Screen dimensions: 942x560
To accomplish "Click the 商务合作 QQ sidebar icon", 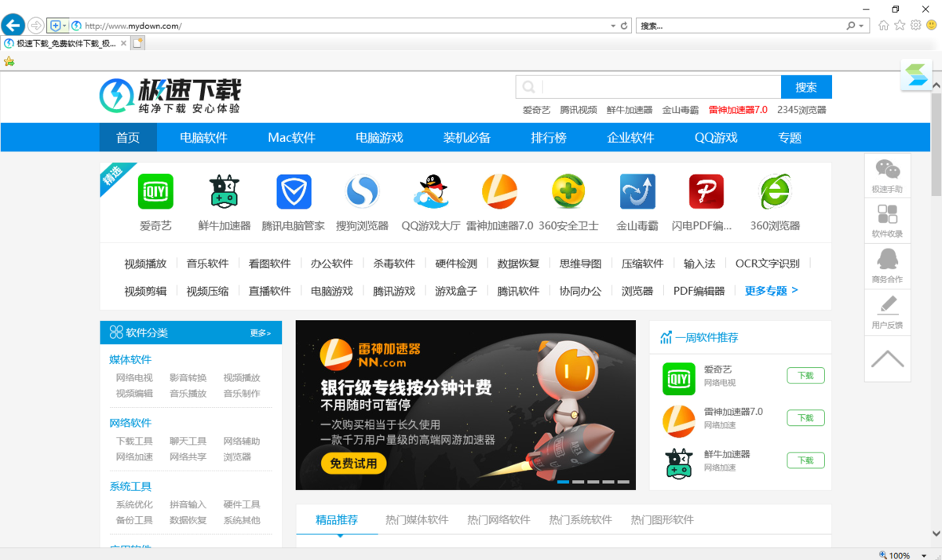I will tap(888, 267).
